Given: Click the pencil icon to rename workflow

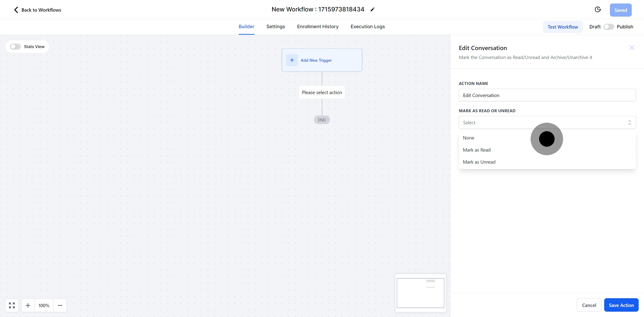Looking at the screenshot, I should click(x=373, y=9).
